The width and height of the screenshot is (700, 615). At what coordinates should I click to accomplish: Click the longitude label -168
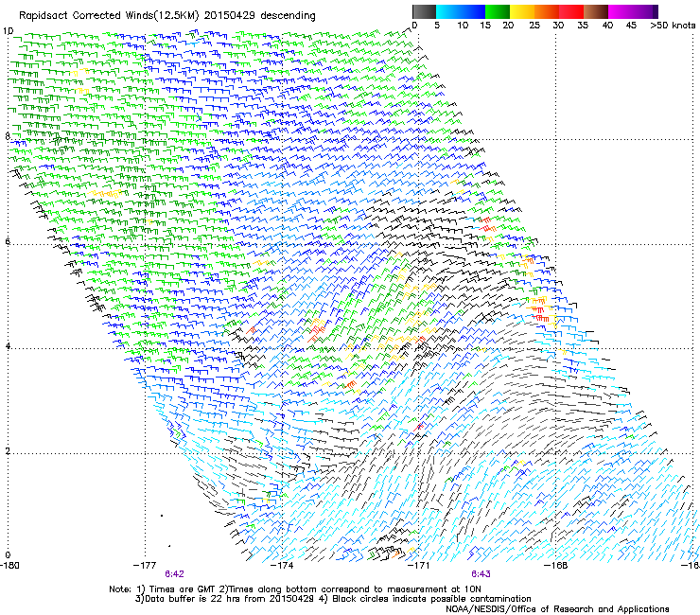[x=555, y=566]
